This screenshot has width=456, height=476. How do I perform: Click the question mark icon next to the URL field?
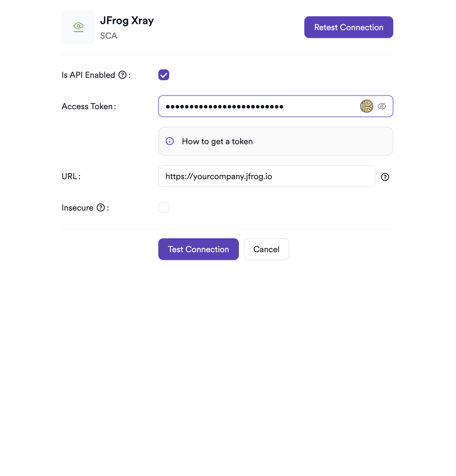385,177
